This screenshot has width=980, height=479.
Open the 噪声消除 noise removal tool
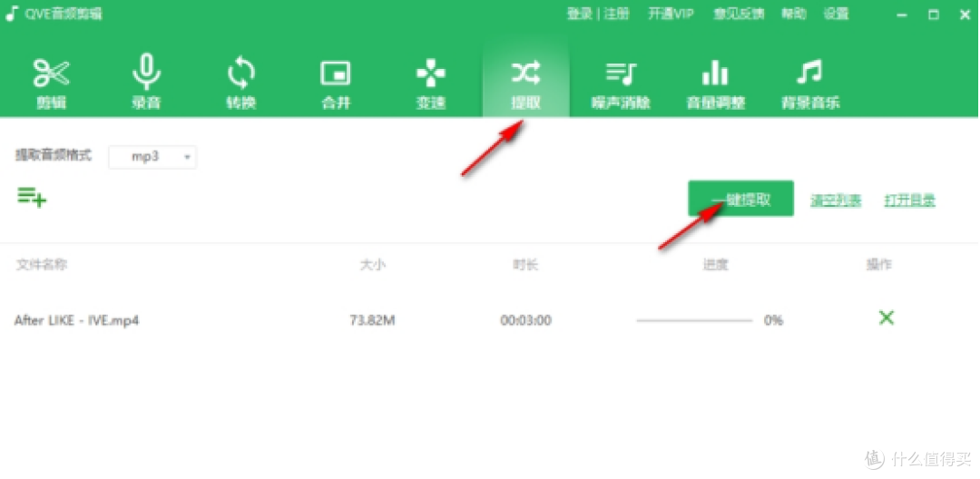click(621, 84)
